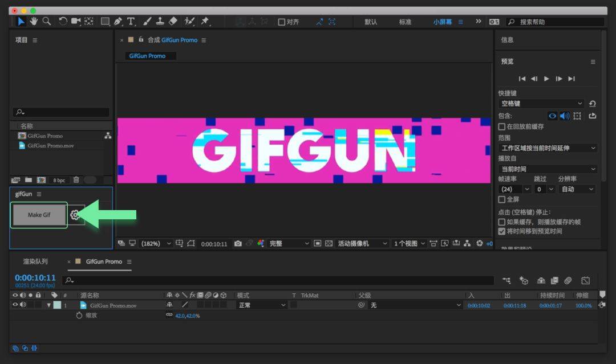The image size is (616, 364).
Task: Mute audio preview with the speaker toggle
Action: 565,116
